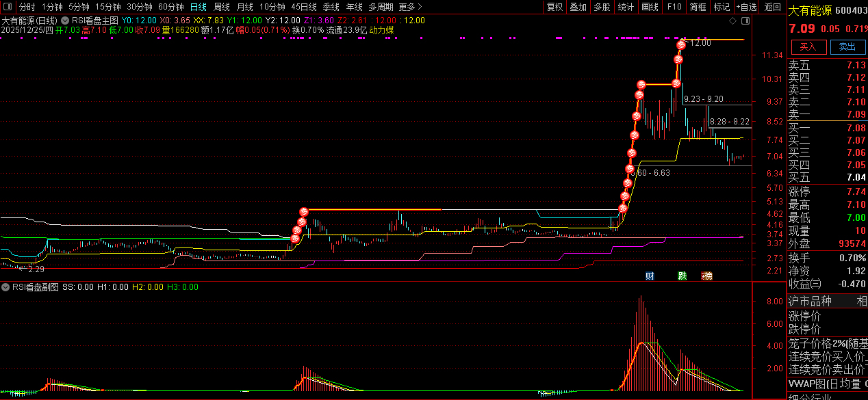This screenshot has width=868, height=400.
Task: Click the 财 marker icon on the chart
Action: pyautogui.click(x=650, y=276)
